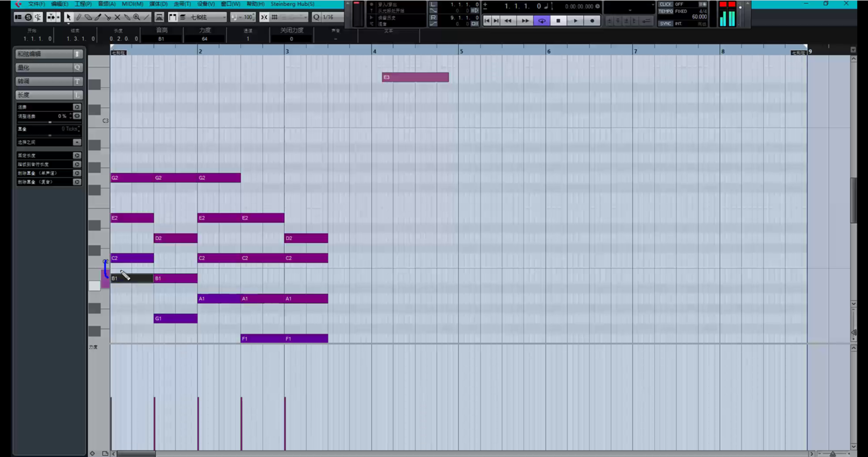Click the Stop transport button
The height and width of the screenshot is (457, 868).
click(x=558, y=21)
